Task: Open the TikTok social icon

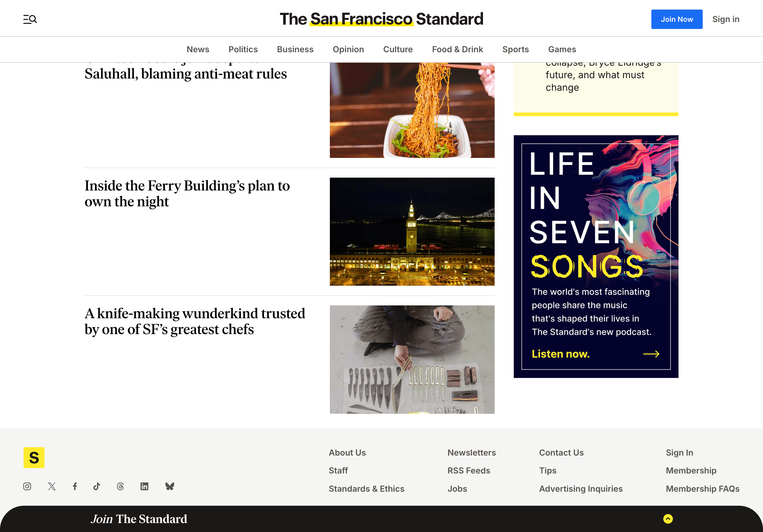Action: coord(97,487)
